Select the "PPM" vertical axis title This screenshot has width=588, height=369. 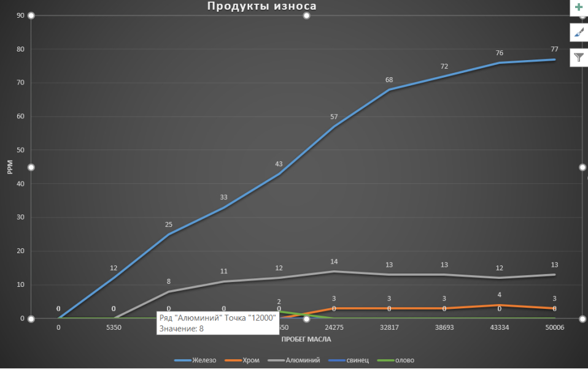click(10, 167)
